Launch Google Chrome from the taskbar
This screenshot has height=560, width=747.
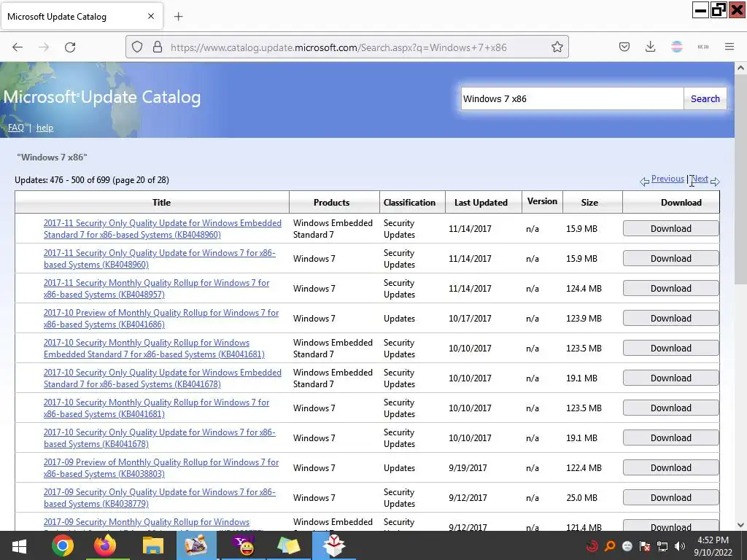tap(63, 545)
